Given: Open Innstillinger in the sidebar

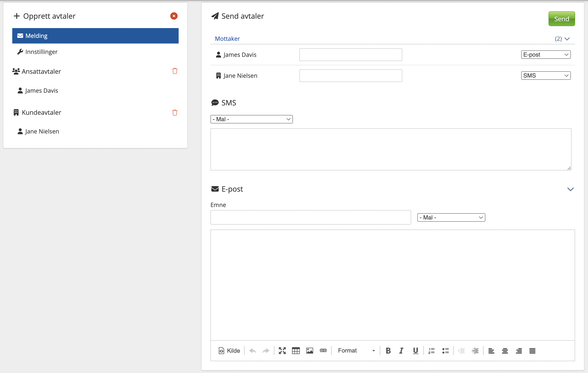Looking at the screenshot, I should [41, 52].
